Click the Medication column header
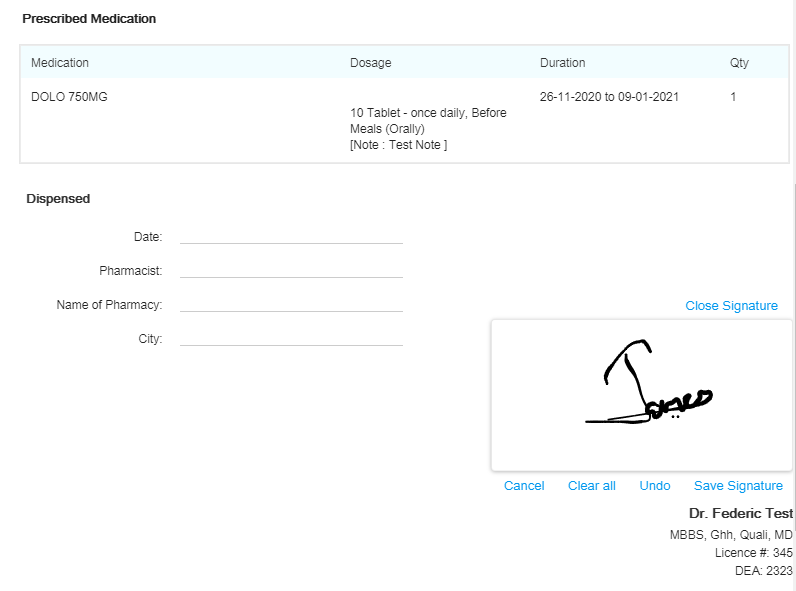The image size is (796, 591). (x=60, y=63)
